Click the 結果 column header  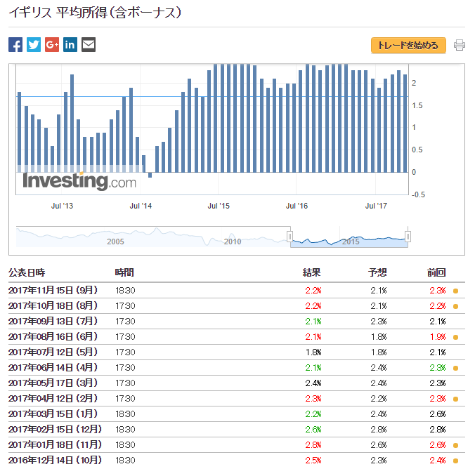tap(312, 272)
